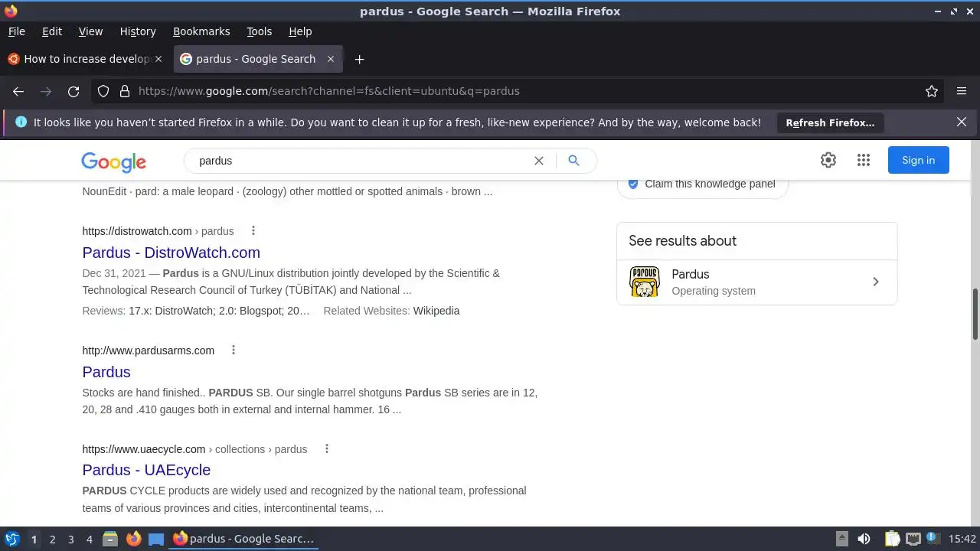980x551 pixels.
Task: Open the Pardus link from pardusarms.com
Action: tap(106, 372)
